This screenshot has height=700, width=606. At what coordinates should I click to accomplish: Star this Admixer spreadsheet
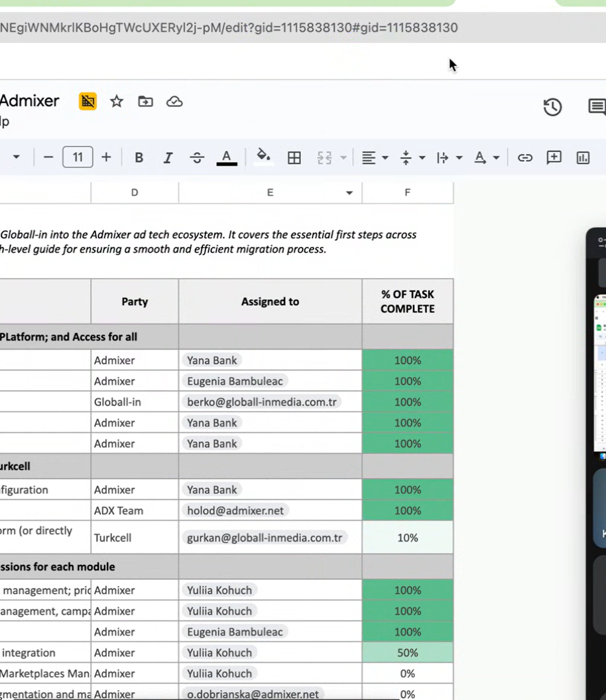(117, 102)
